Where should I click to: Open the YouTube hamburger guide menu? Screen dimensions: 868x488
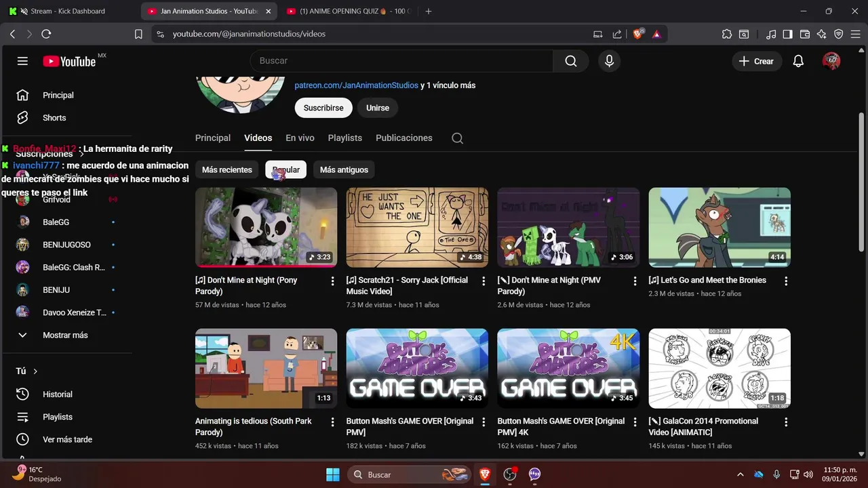[22, 61]
